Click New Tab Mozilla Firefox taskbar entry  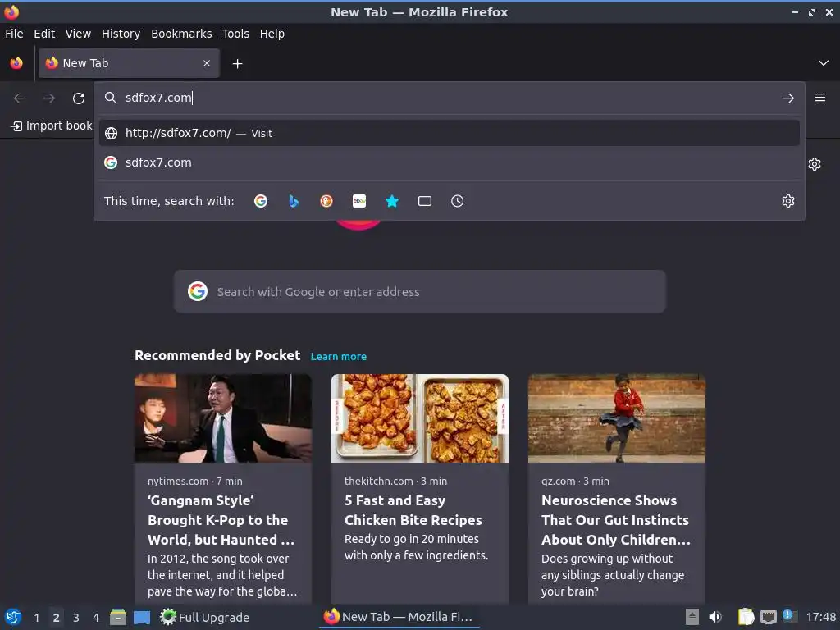point(399,617)
